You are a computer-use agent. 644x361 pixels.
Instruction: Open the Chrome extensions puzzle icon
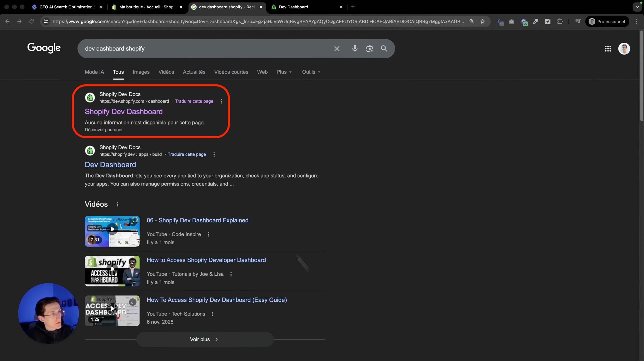coord(560,22)
